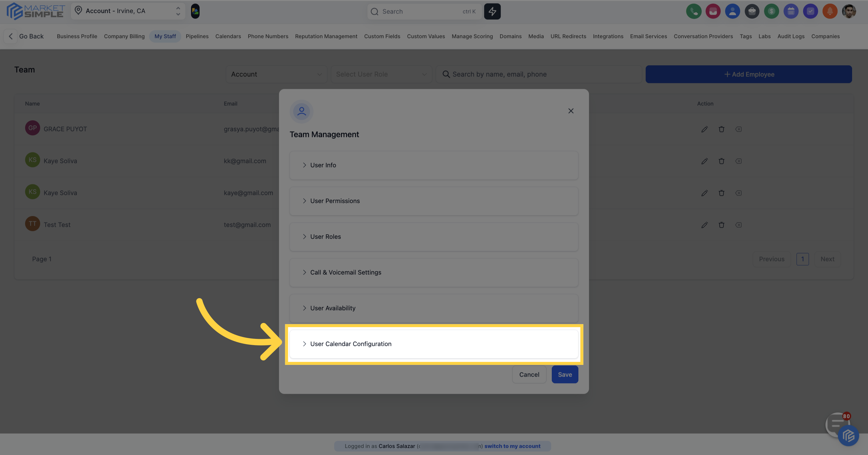The width and height of the screenshot is (868, 455).
Task: Open the Select User Role dropdown
Action: [381, 74]
